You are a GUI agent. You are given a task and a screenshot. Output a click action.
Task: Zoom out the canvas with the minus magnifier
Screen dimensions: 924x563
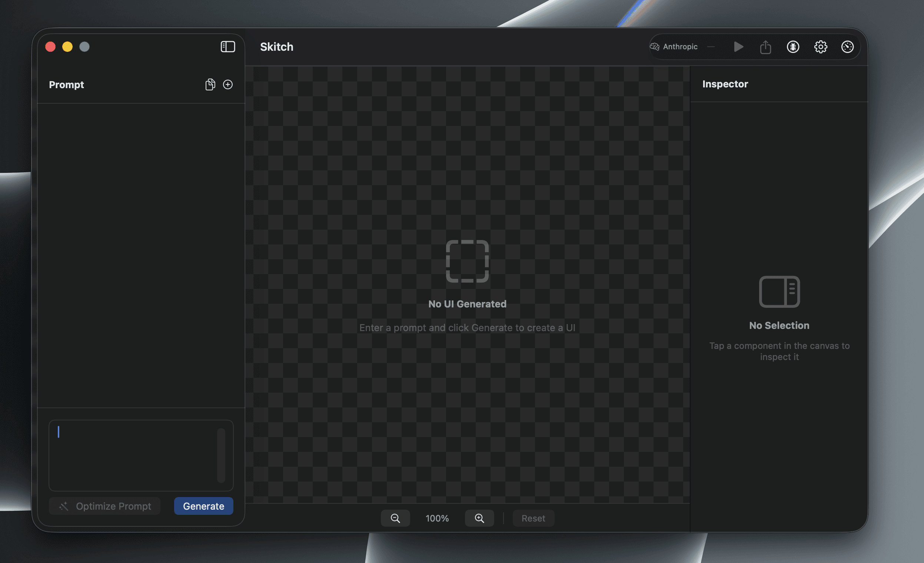pyautogui.click(x=395, y=518)
